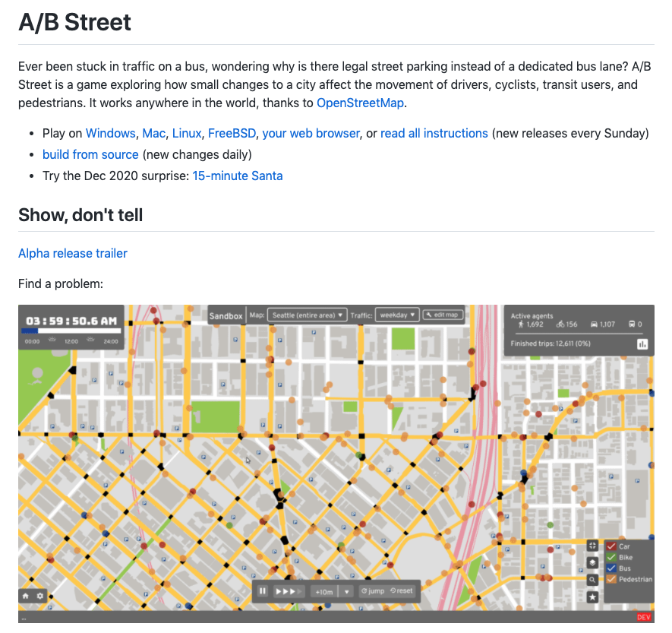Click the bus count icon showing 0
672x633 pixels.
click(632, 324)
